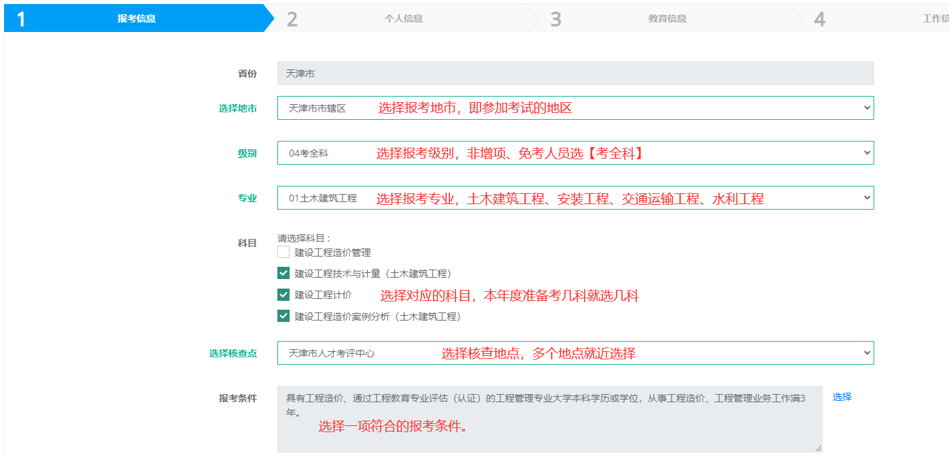Click the 选择地市 field label
Viewport: 950px width, 456px height.
(238, 109)
